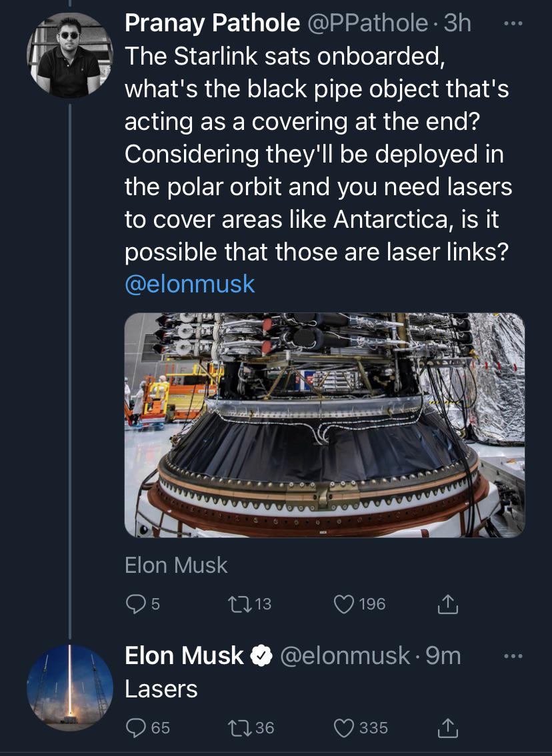Share Pranay Pathole's tweet
The width and height of the screenshot is (552, 756).
click(x=449, y=603)
